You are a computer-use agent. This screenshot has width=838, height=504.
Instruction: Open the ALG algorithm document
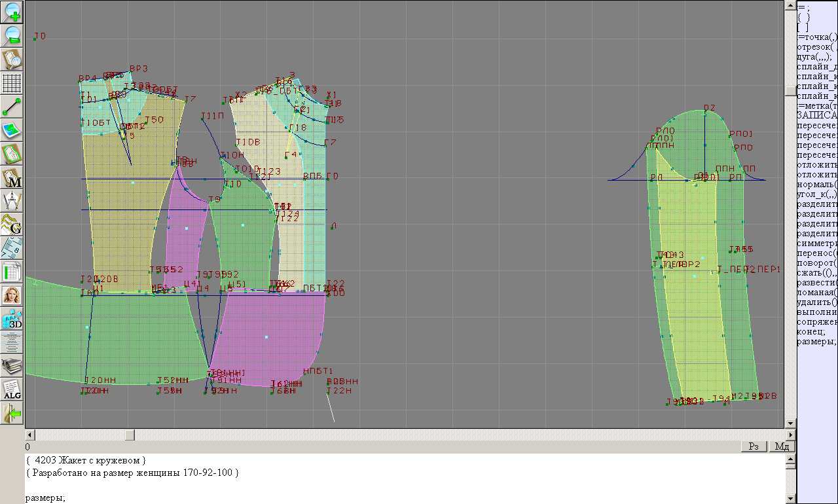click(12, 389)
